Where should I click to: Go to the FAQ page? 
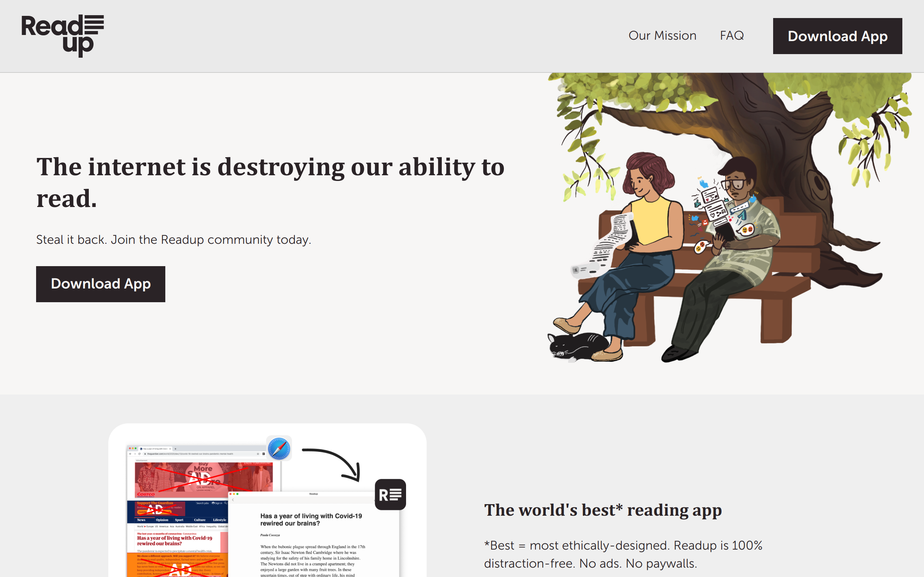point(732,35)
